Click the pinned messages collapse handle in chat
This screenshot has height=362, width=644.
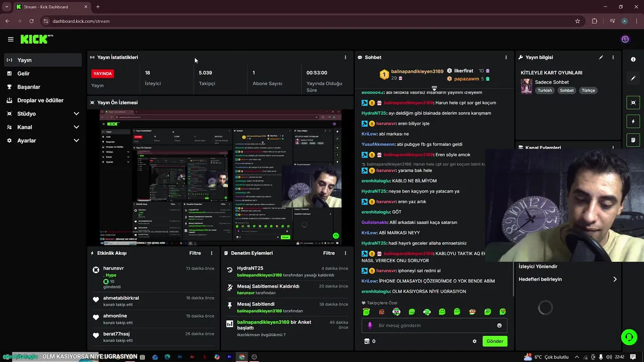pos(434,88)
